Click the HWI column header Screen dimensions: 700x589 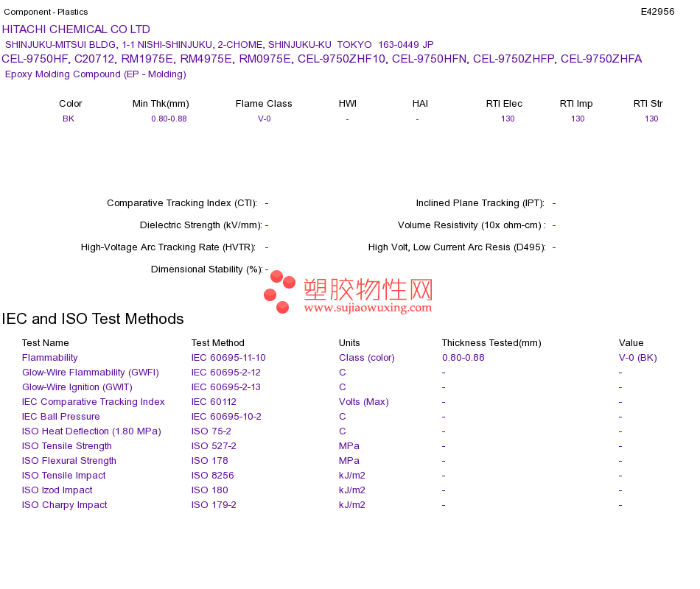(347, 104)
